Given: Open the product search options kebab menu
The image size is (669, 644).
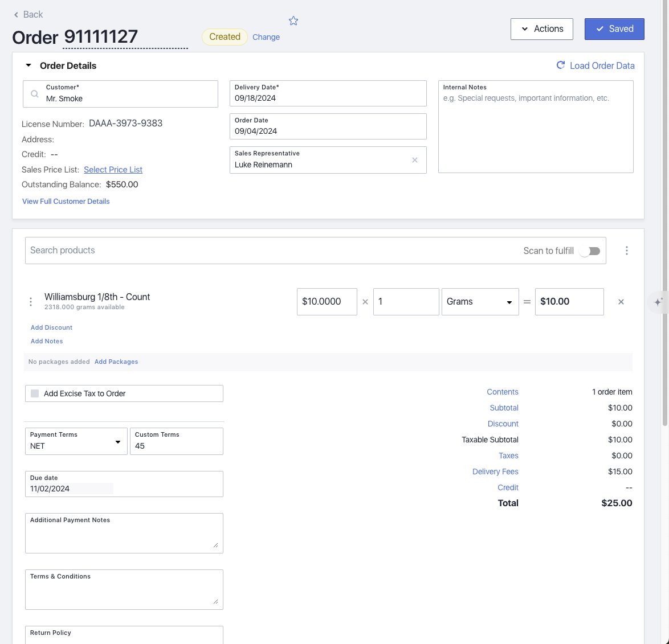Looking at the screenshot, I should pyautogui.click(x=627, y=251).
